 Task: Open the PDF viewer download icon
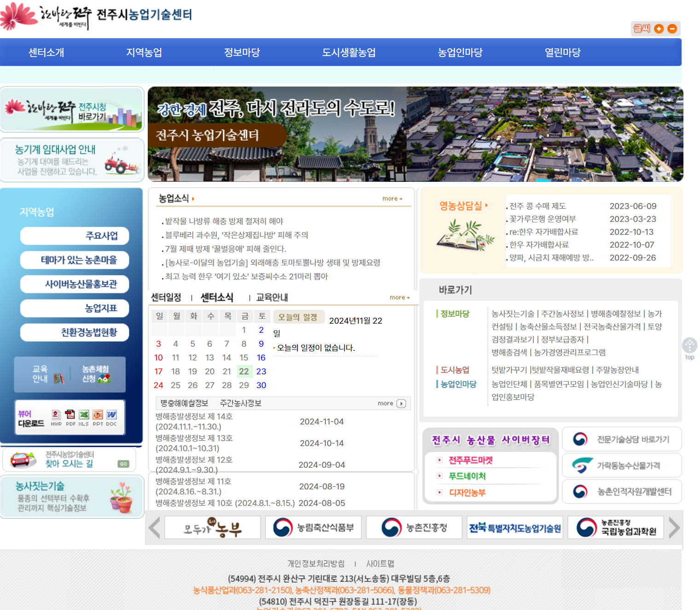click(x=70, y=418)
